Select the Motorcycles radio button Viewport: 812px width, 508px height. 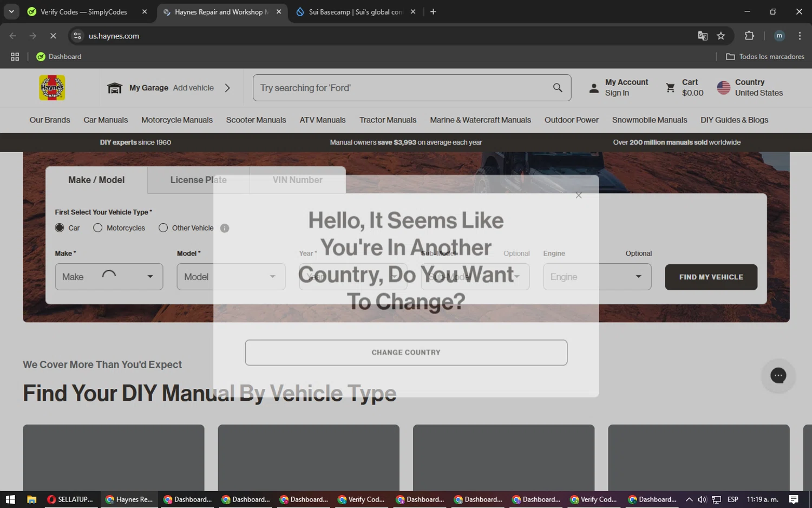98,228
